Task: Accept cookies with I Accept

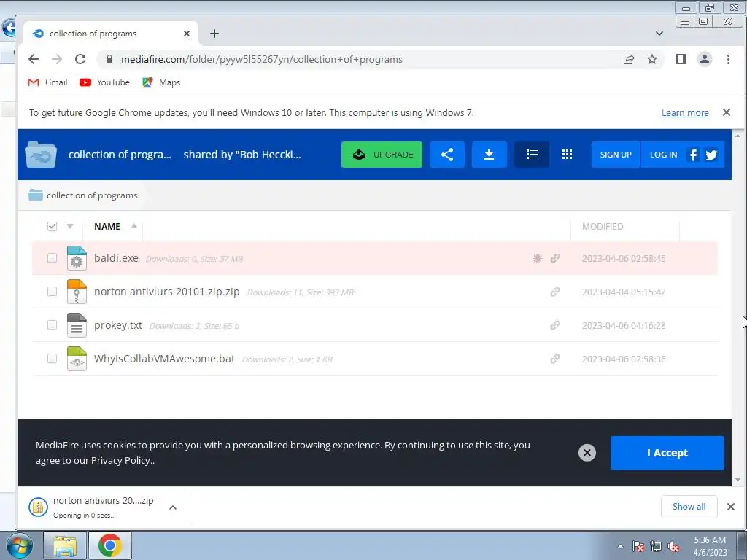Action: (667, 453)
